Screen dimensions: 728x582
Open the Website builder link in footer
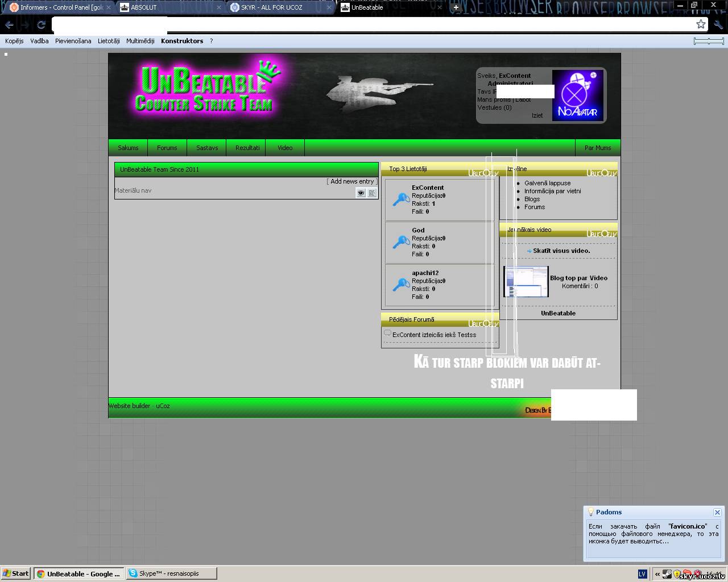(129, 406)
